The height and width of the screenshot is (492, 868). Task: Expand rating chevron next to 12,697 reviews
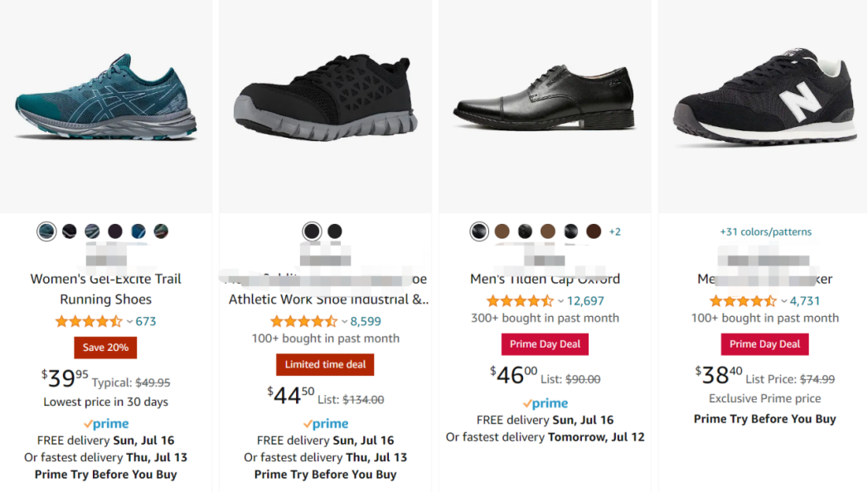(x=560, y=301)
